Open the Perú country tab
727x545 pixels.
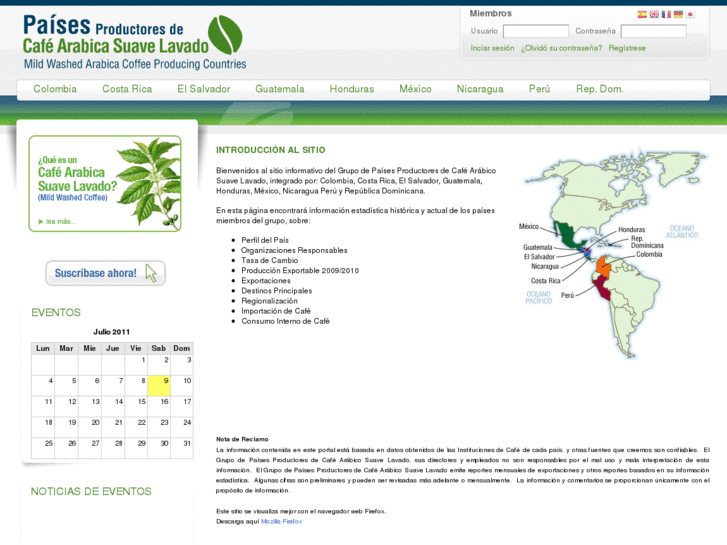click(540, 89)
